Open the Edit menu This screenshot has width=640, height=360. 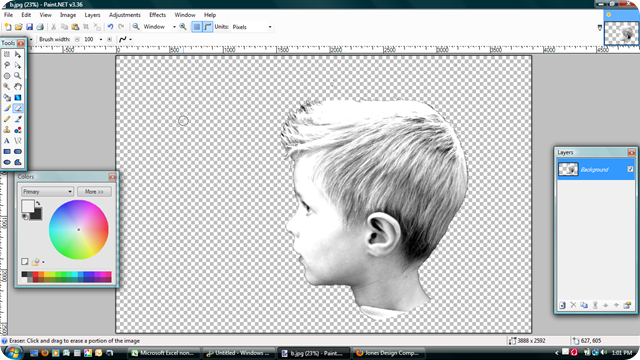pos(26,15)
